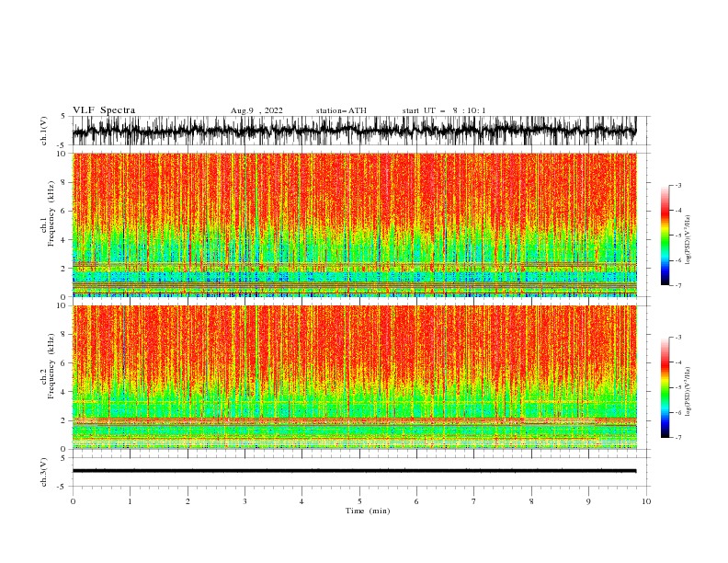Click the log(PSD) label of ch.1 colorbar
The width and height of the screenshot is (728, 563).
688,240
